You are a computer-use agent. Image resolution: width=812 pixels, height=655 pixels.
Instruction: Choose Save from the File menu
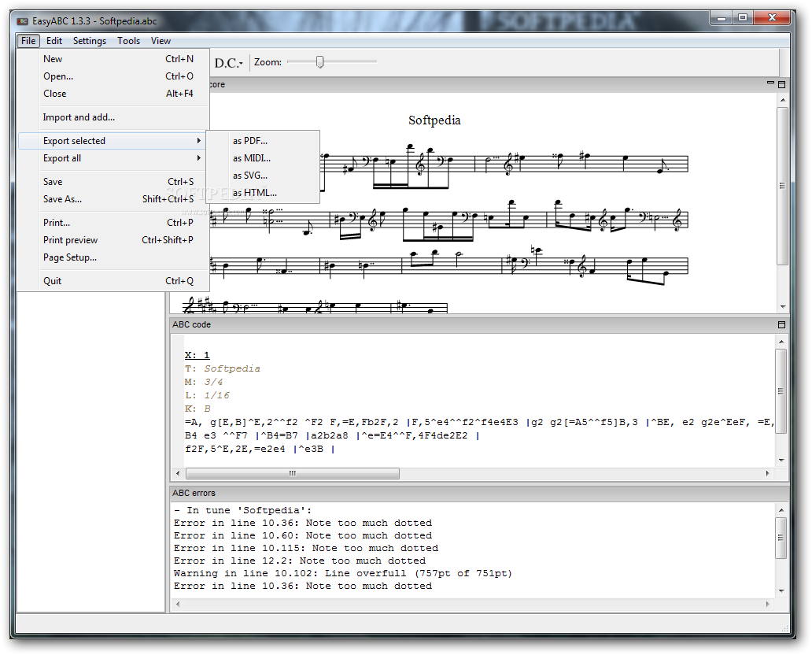pyautogui.click(x=113, y=182)
